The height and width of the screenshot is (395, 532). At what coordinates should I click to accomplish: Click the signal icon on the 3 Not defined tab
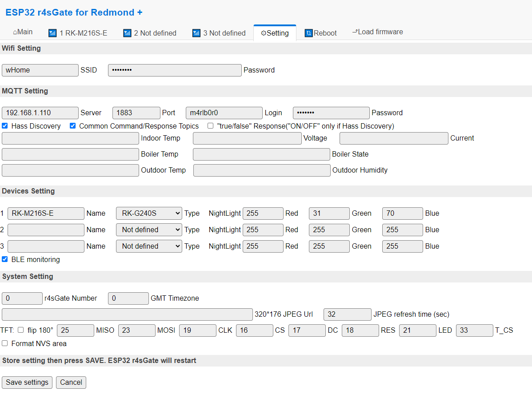[196, 33]
